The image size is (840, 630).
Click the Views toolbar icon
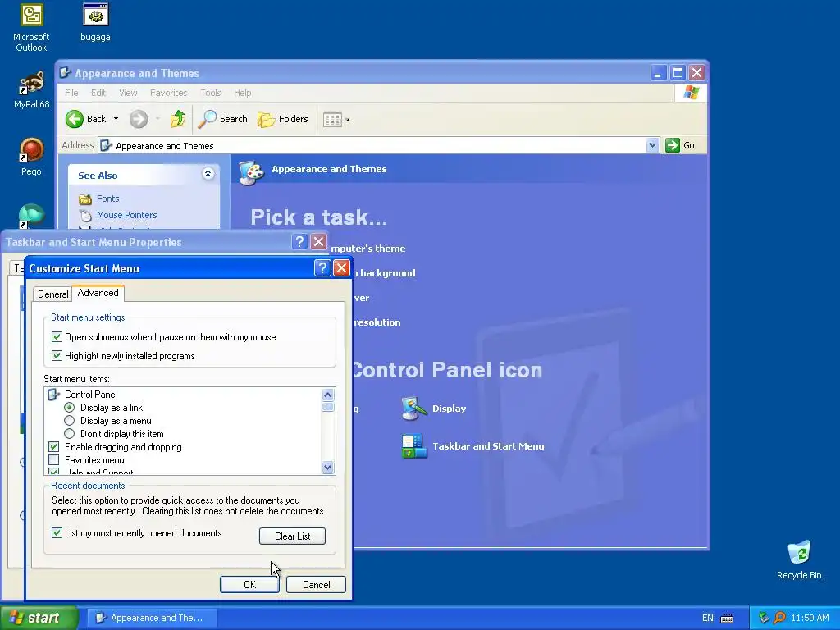pyautogui.click(x=332, y=120)
